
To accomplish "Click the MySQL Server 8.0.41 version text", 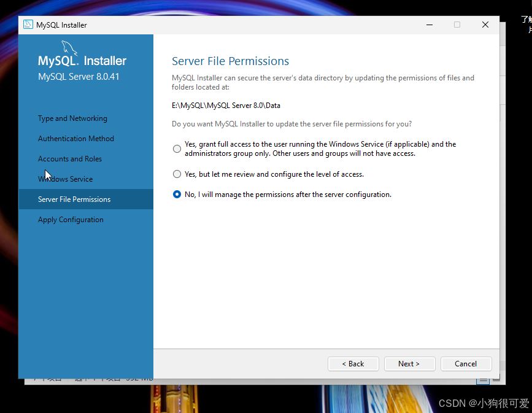I will coord(79,77).
